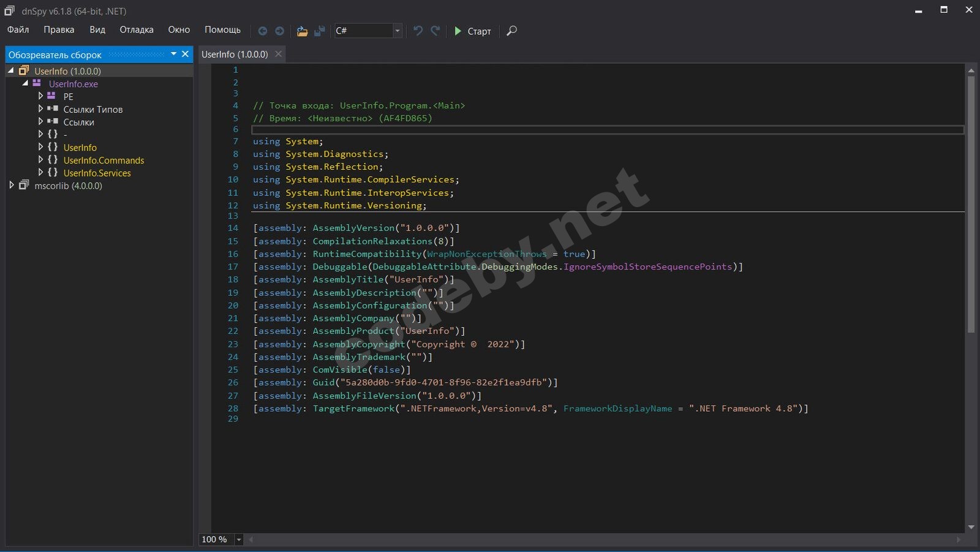Close the Assembly Explorer panel

pos(185,54)
